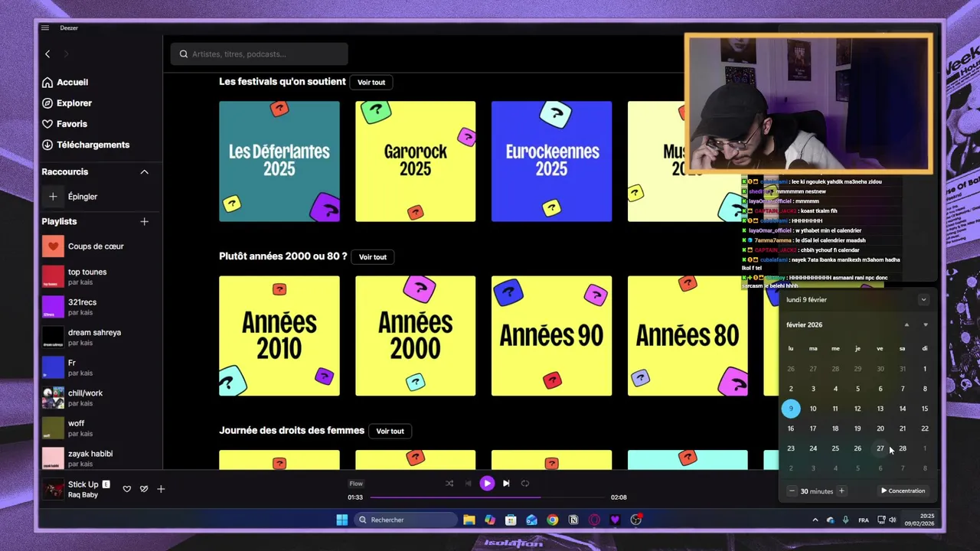Open Années 90 playlist card
Image resolution: width=980 pixels, height=551 pixels.
[x=551, y=336]
